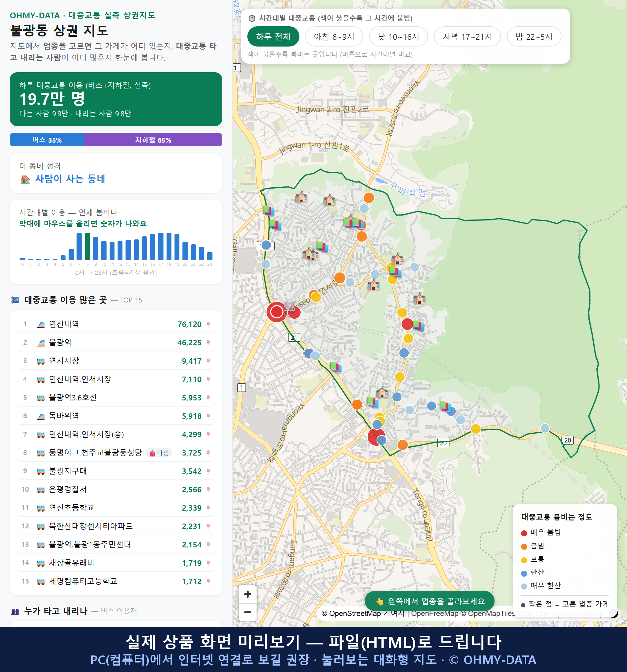Image resolution: width=627 pixels, height=672 pixels.
Task: Click the subway icon beside 연신내역
Action: pos(41,325)
